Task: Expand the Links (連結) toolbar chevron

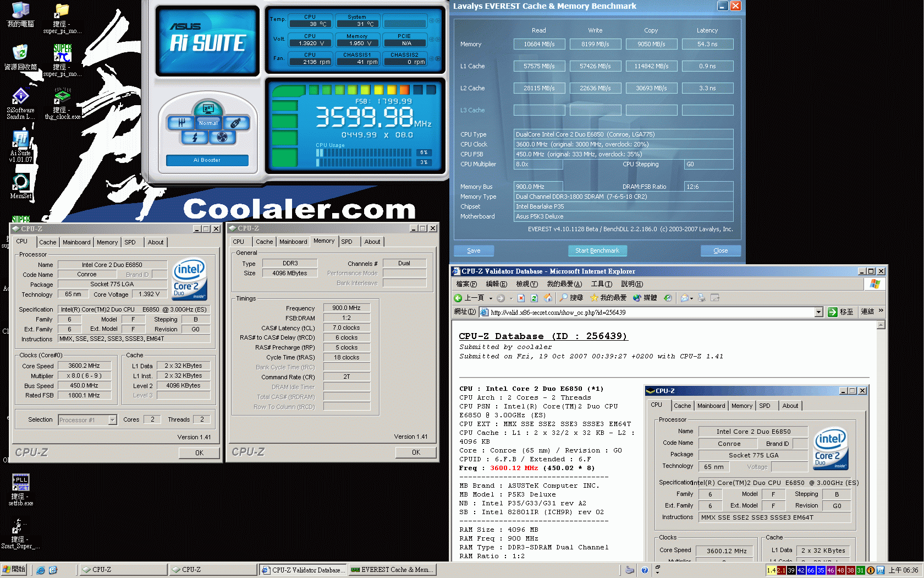Action: click(881, 311)
